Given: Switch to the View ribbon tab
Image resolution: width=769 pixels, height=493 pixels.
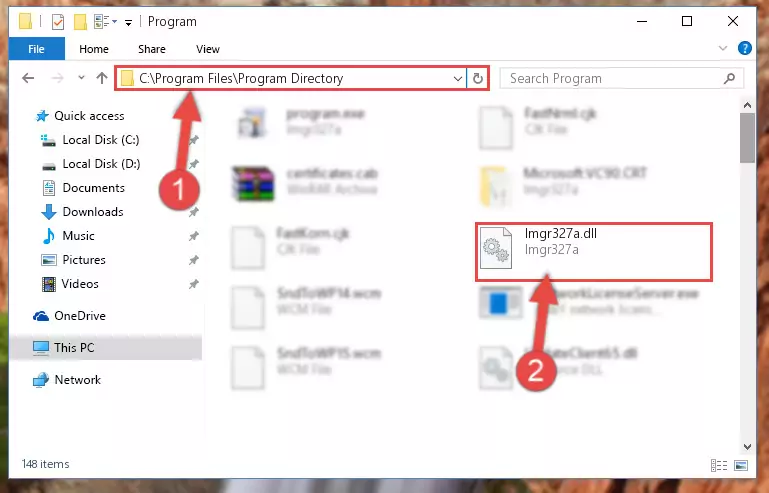Looking at the screenshot, I should pyautogui.click(x=207, y=49).
